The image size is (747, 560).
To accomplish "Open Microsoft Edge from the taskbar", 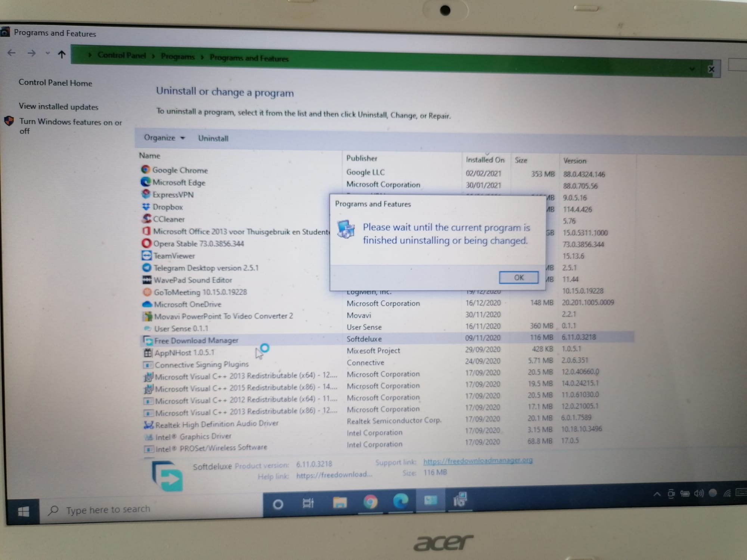I will tap(400, 501).
